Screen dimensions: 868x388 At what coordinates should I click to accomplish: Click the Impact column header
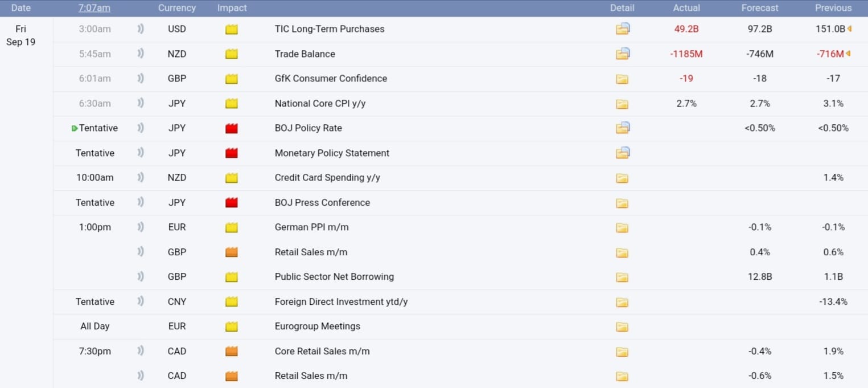[x=232, y=8]
